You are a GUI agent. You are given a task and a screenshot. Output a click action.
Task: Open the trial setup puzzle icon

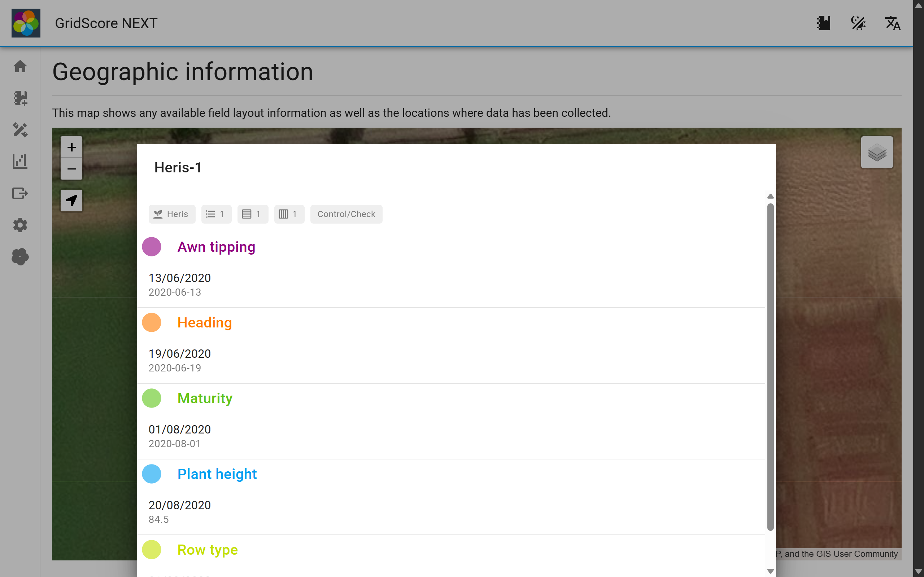[20, 98]
